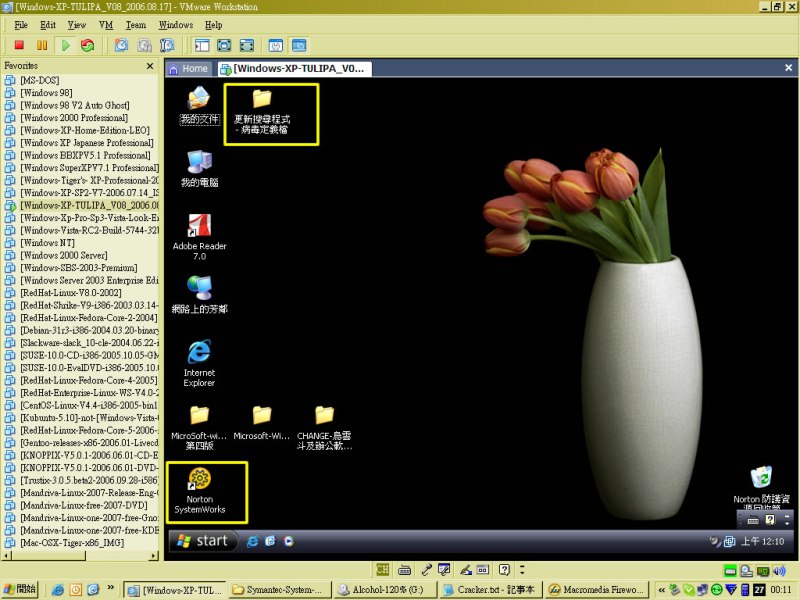The image size is (800, 600).
Task: Launch Internet Explorer from guest quick launch
Action: (x=252, y=541)
